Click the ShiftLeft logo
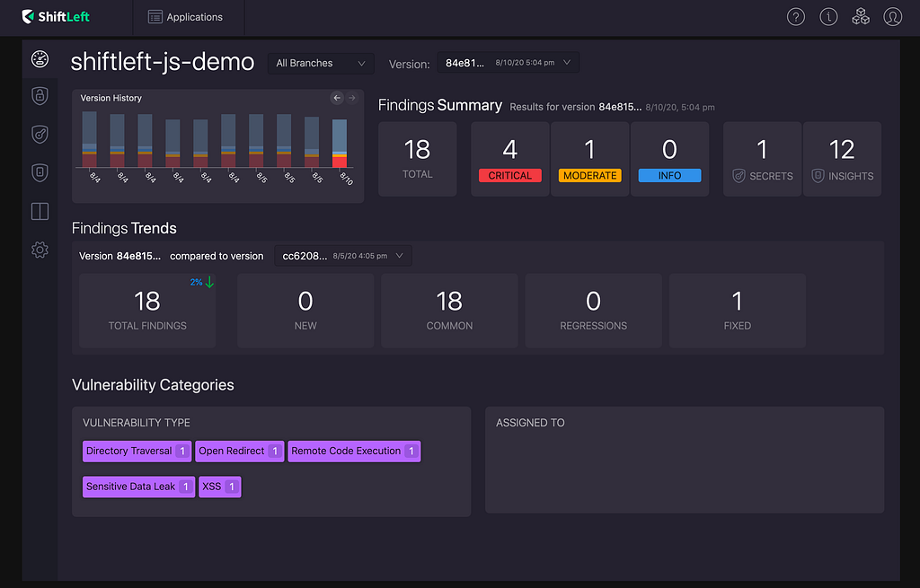The width and height of the screenshot is (920, 588). [55, 17]
